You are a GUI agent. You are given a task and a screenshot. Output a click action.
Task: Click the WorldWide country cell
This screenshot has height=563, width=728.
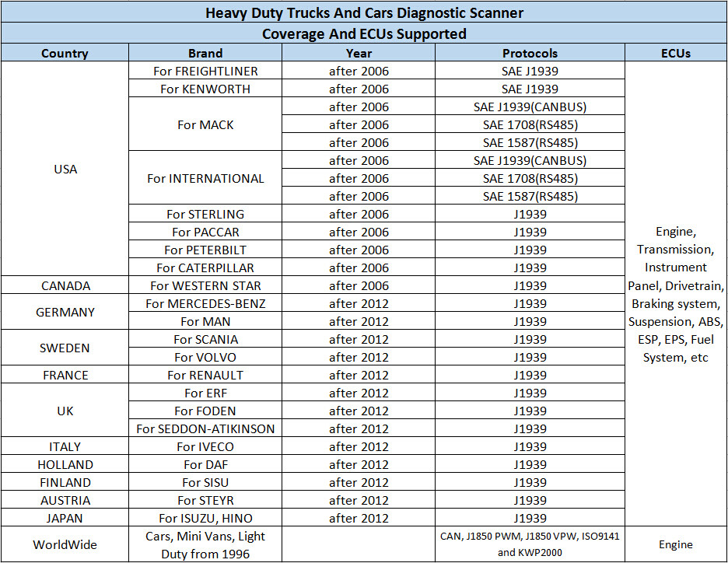(x=65, y=544)
